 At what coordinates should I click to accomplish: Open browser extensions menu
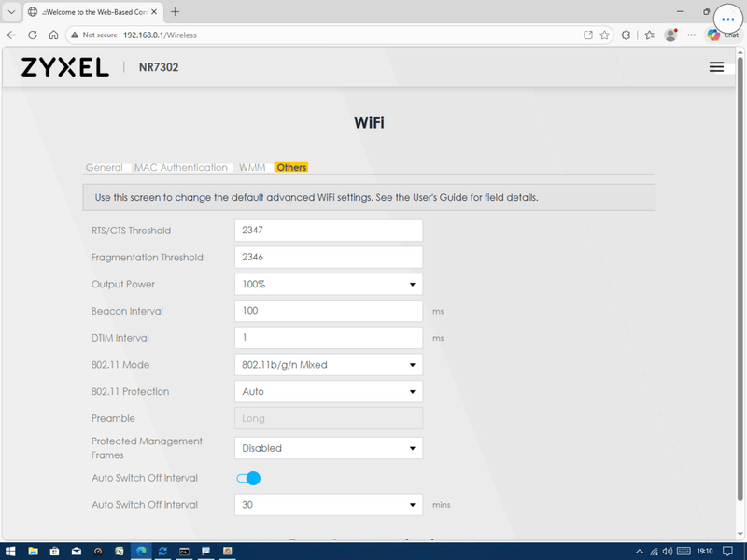(626, 35)
